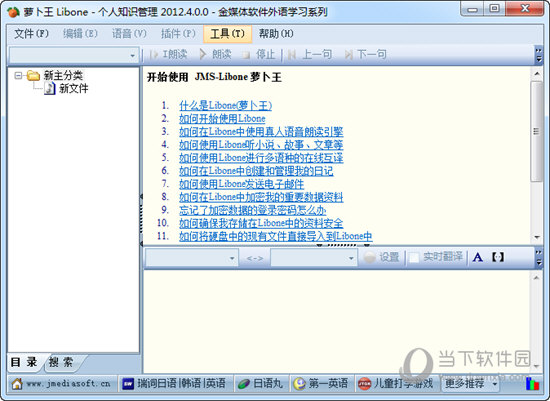The image size is (550, 401).
Task: Expand the translation toolbar overflow chevron
Action: [x=539, y=258]
